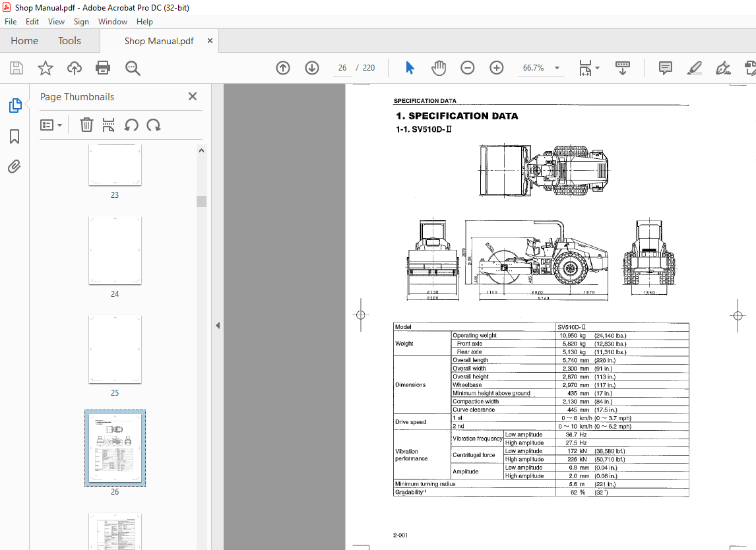Open the Sign menu

(x=81, y=22)
